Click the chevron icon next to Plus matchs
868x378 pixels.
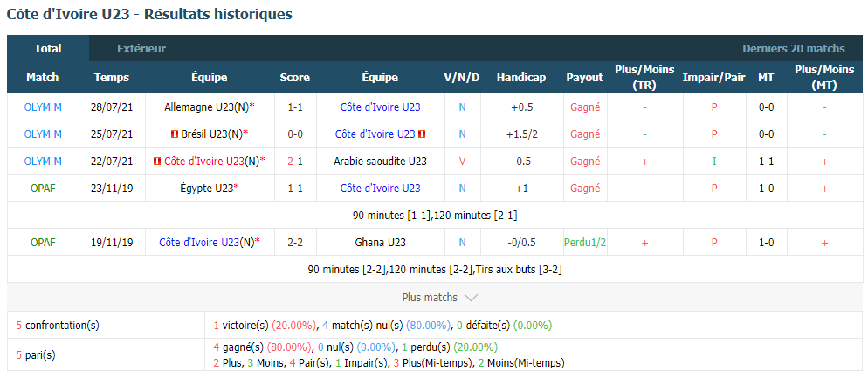pyautogui.click(x=471, y=298)
